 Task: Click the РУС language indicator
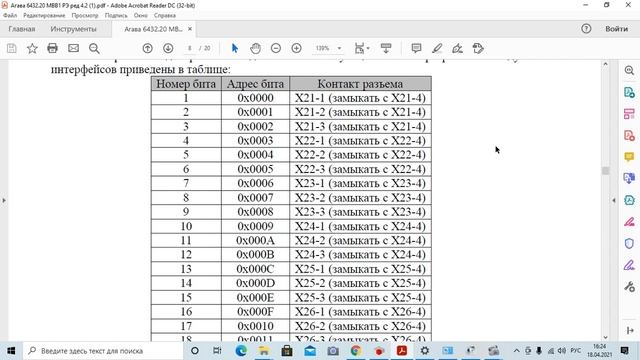click(x=576, y=351)
